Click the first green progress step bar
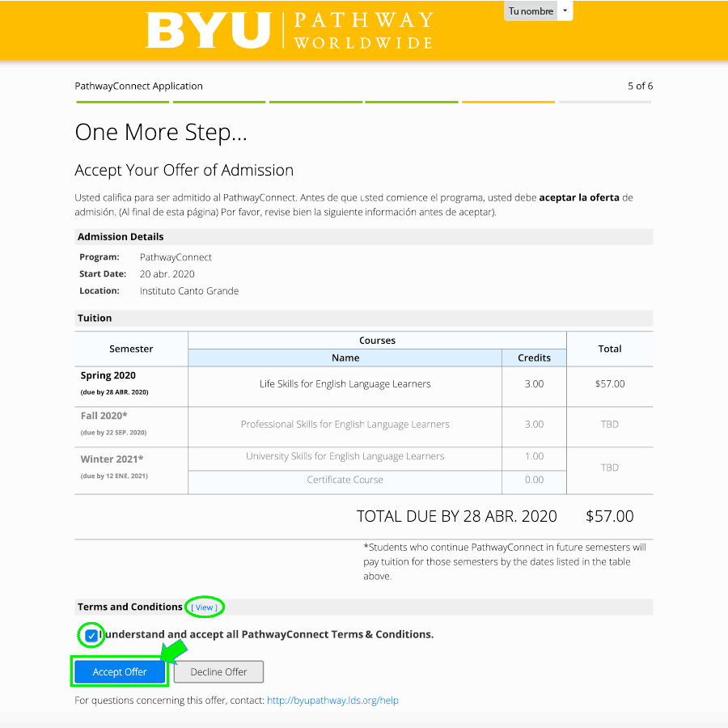The width and height of the screenshot is (728, 728). pyautogui.click(x=122, y=102)
